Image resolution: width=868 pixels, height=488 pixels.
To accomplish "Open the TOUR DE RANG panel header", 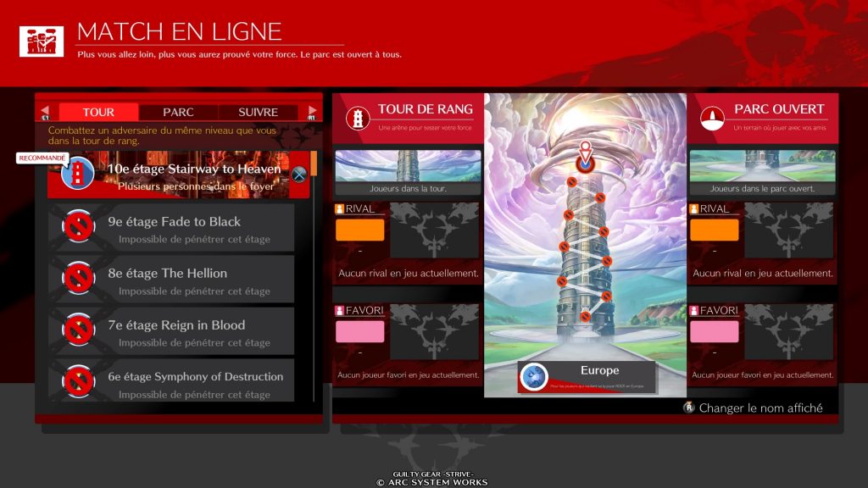I will pos(409,119).
